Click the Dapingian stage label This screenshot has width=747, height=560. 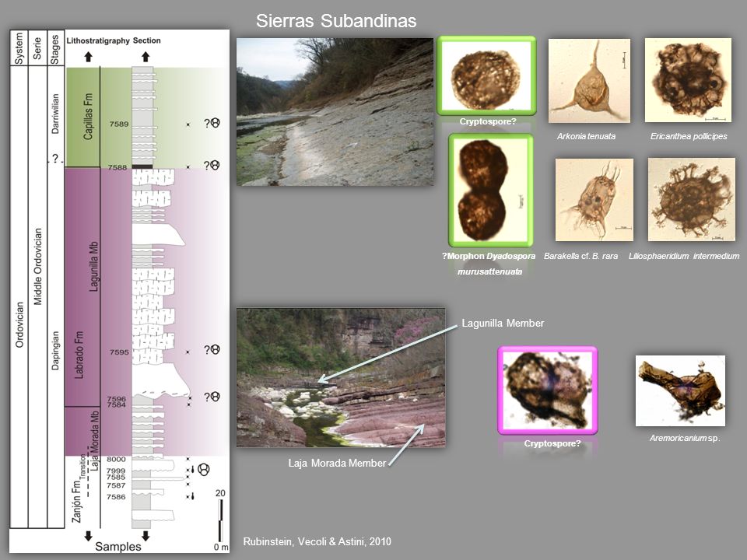[x=55, y=351]
